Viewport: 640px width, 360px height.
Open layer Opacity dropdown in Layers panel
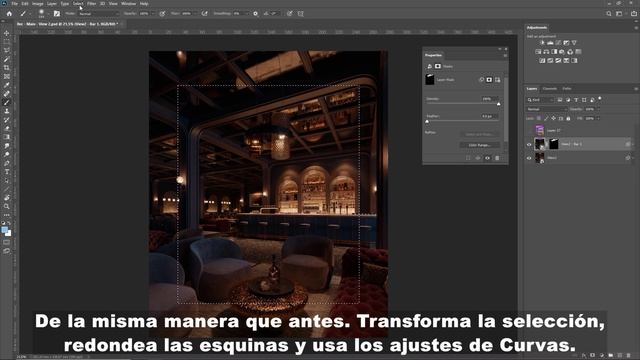tap(598, 109)
